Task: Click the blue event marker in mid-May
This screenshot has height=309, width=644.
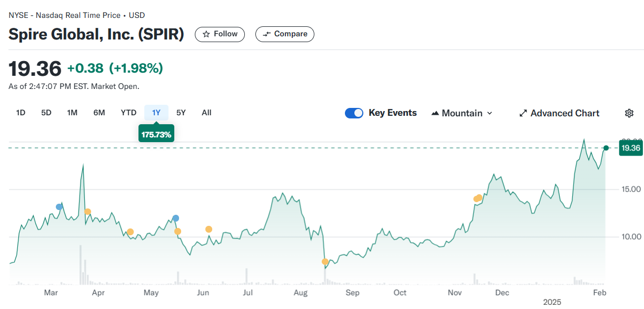Action: pyautogui.click(x=175, y=218)
